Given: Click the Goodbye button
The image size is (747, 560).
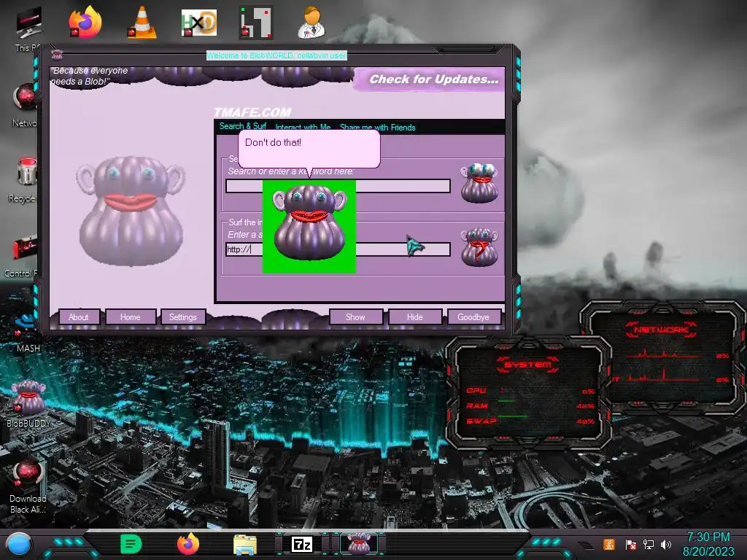Looking at the screenshot, I should click(473, 317).
